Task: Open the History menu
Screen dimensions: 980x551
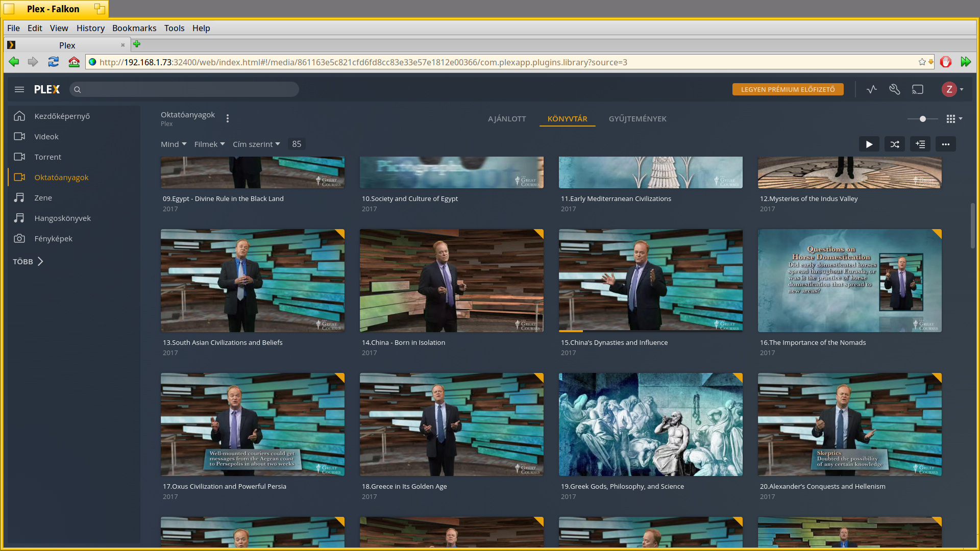Action: [x=90, y=28]
